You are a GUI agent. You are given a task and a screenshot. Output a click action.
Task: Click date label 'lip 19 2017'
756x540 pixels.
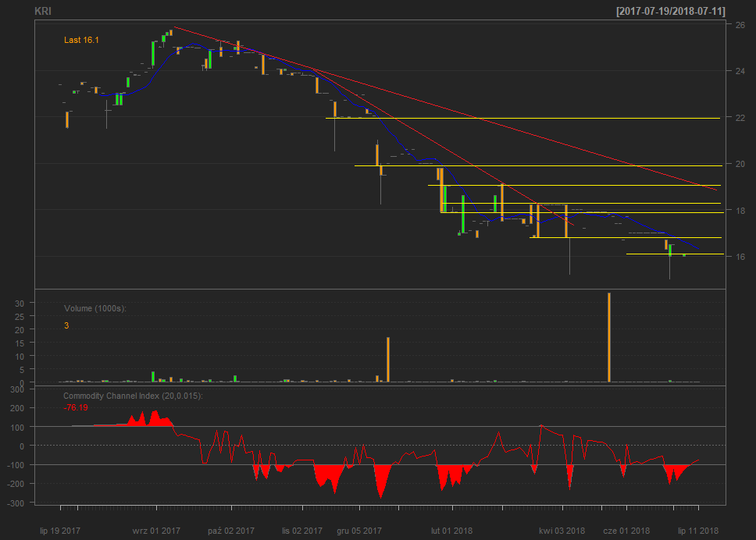pyautogui.click(x=60, y=531)
